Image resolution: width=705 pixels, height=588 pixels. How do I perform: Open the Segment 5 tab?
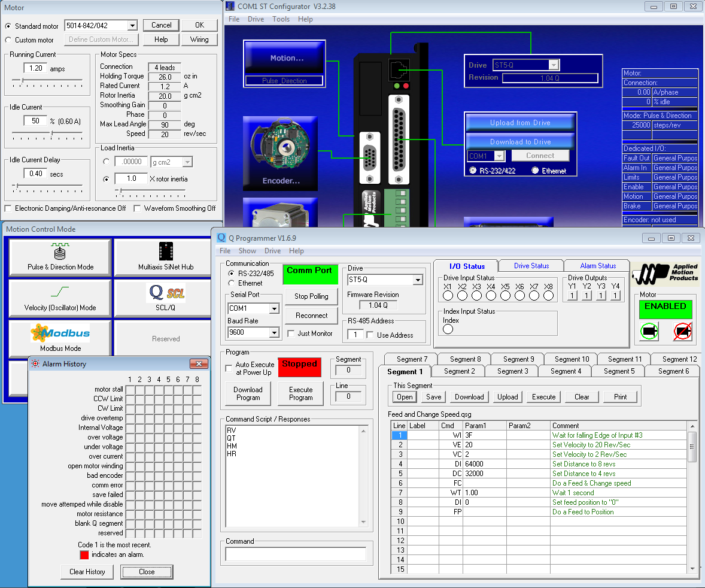(619, 371)
